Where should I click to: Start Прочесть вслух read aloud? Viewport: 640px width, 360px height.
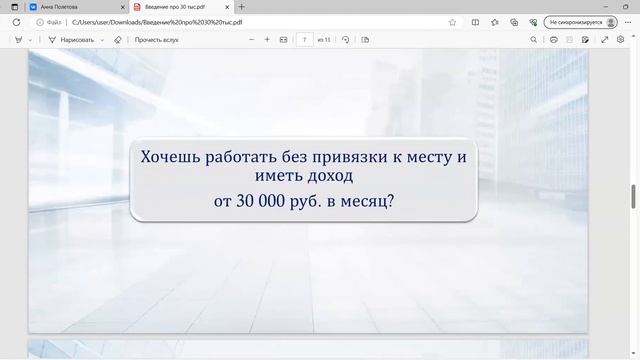[156, 40]
